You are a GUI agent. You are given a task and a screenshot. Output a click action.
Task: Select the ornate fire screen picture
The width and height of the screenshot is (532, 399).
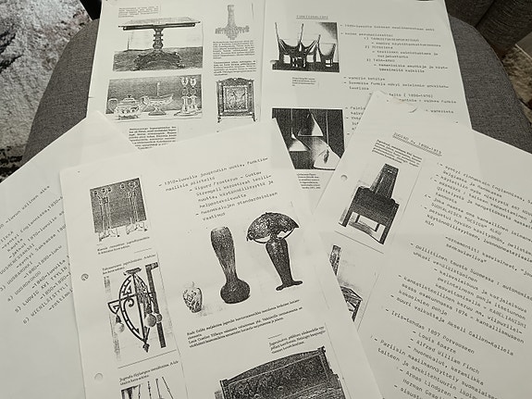pos(235,99)
